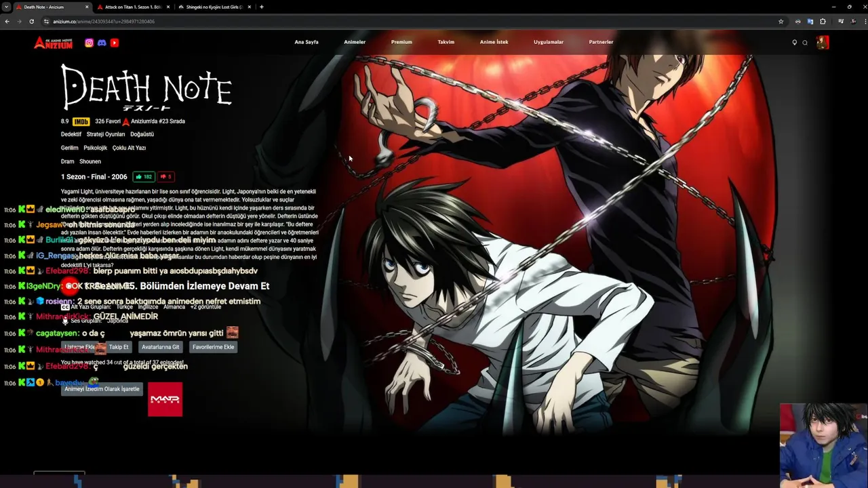Click the Dedektif genre tag
This screenshot has width=868, height=488.
click(x=71, y=134)
